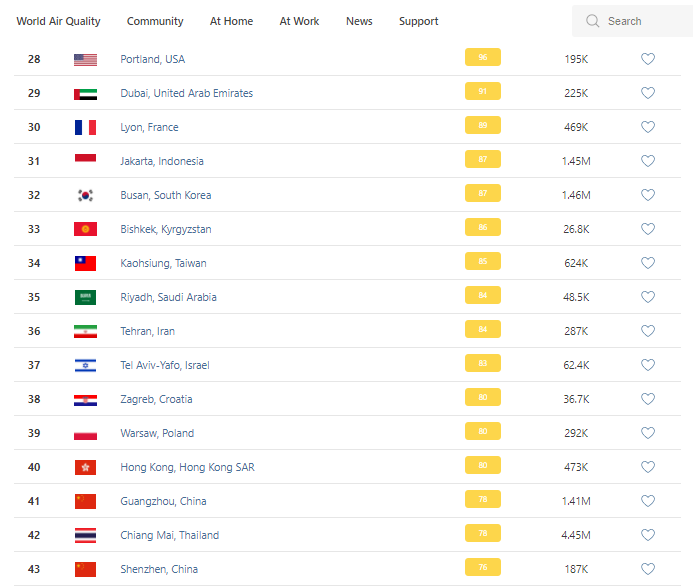Open the Jakarta, Indonesia city link
Image resolution: width=693 pixels, height=587 pixels.
click(161, 161)
